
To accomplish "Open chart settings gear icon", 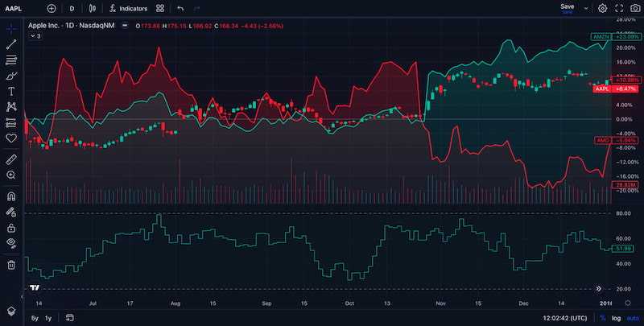I will click(602, 8).
